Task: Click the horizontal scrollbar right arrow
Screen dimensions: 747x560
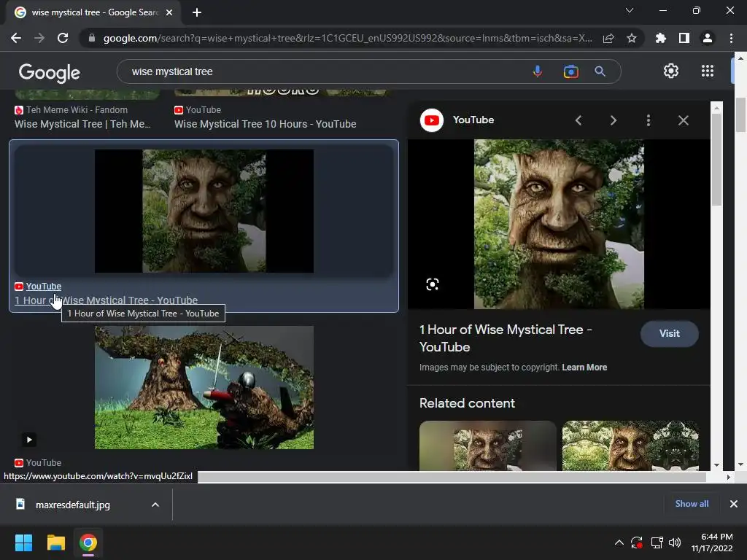Action: [x=728, y=477]
